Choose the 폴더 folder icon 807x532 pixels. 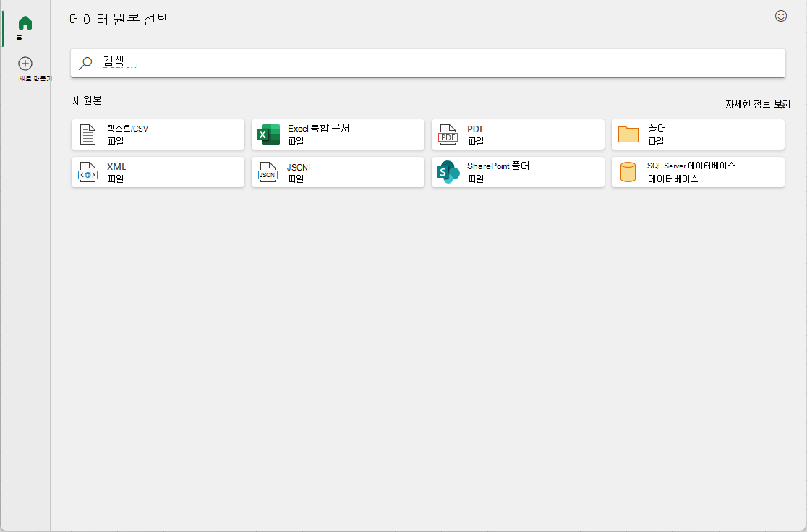click(x=628, y=134)
